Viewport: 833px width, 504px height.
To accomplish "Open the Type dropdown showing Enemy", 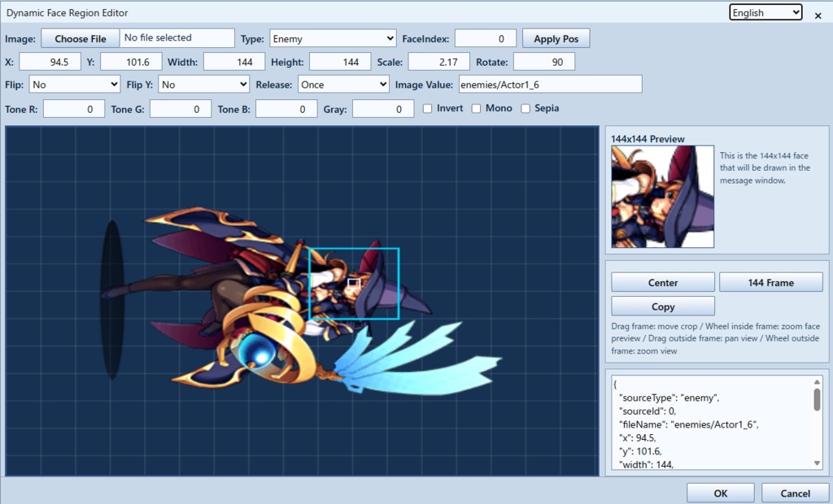I will point(333,39).
